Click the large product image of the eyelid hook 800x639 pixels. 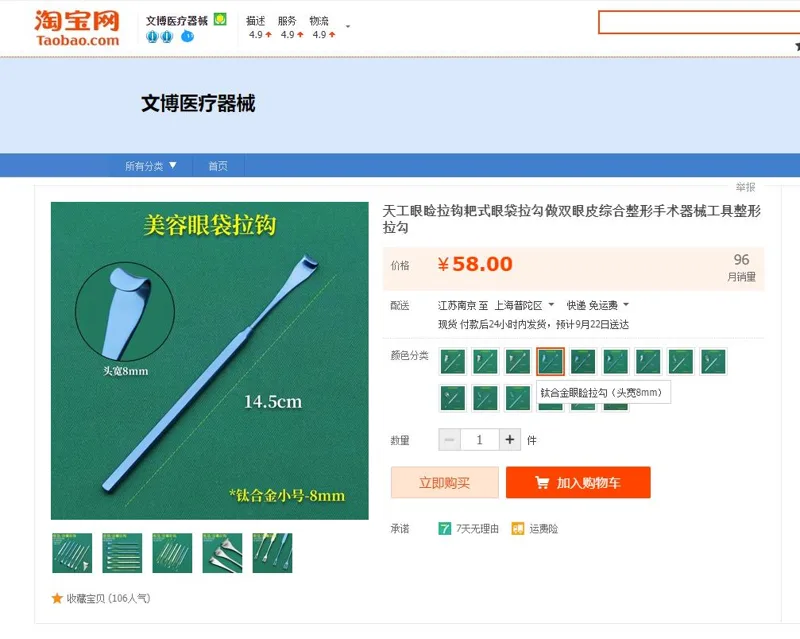[210, 361]
